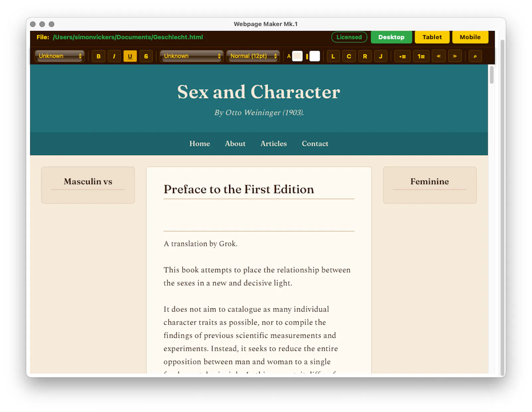This screenshot has height=412, width=532.
Task: Click the file path Geschlecht.html
Action: (x=128, y=37)
